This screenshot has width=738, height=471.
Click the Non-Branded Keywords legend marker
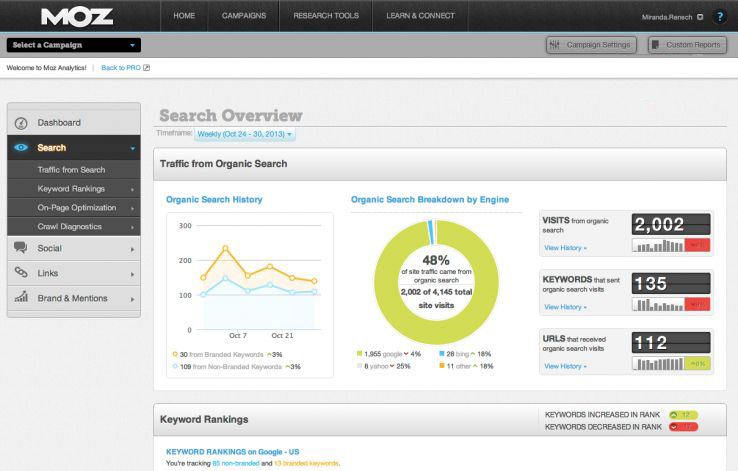pyautogui.click(x=175, y=366)
